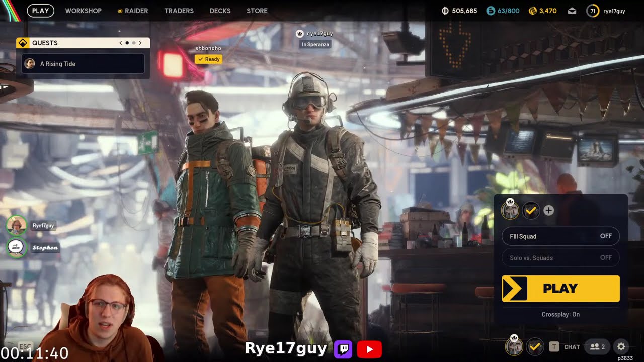Open the social friends list button
The image size is (644, 362).
tap(598, 346)
